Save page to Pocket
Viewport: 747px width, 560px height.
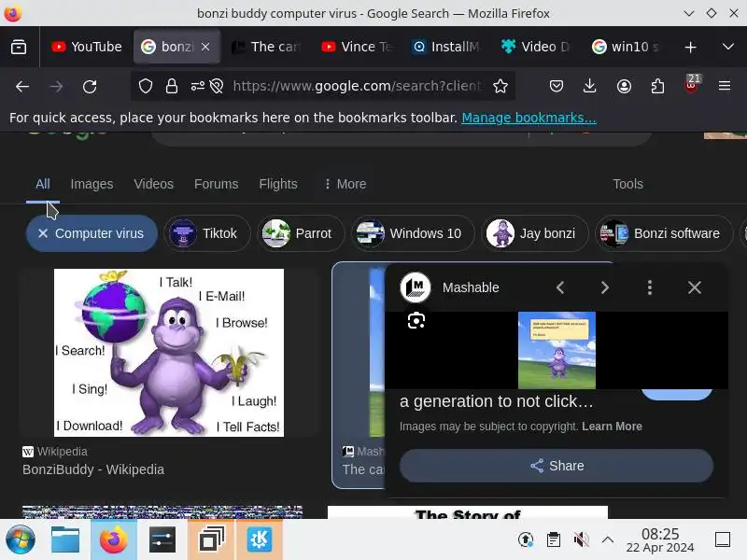tap(556, 86)
